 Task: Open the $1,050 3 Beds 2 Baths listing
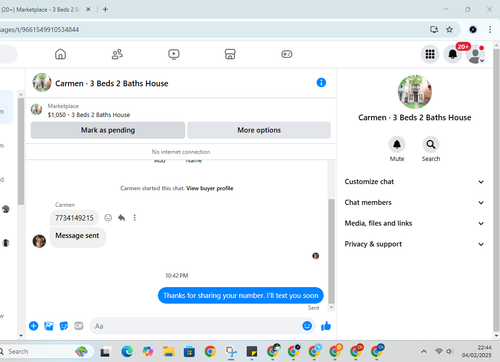pos(89,115)
